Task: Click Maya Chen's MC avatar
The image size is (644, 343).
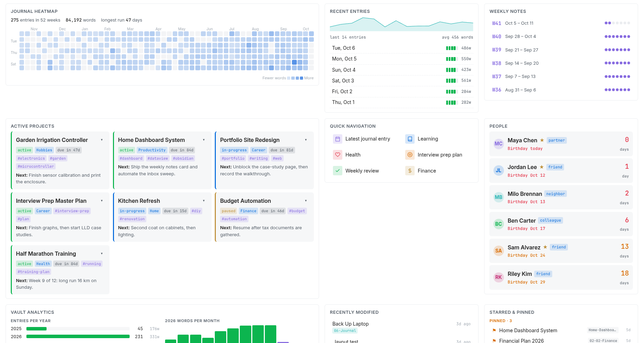Action: (x=498, y=144)
